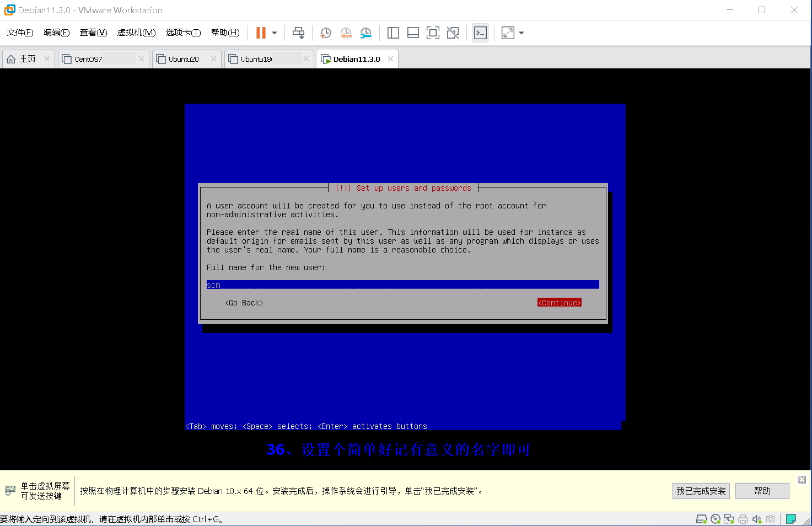Close the CentOS7 tab
The height and width of the screenshot is (526, 812).
[x=141, y=59]
